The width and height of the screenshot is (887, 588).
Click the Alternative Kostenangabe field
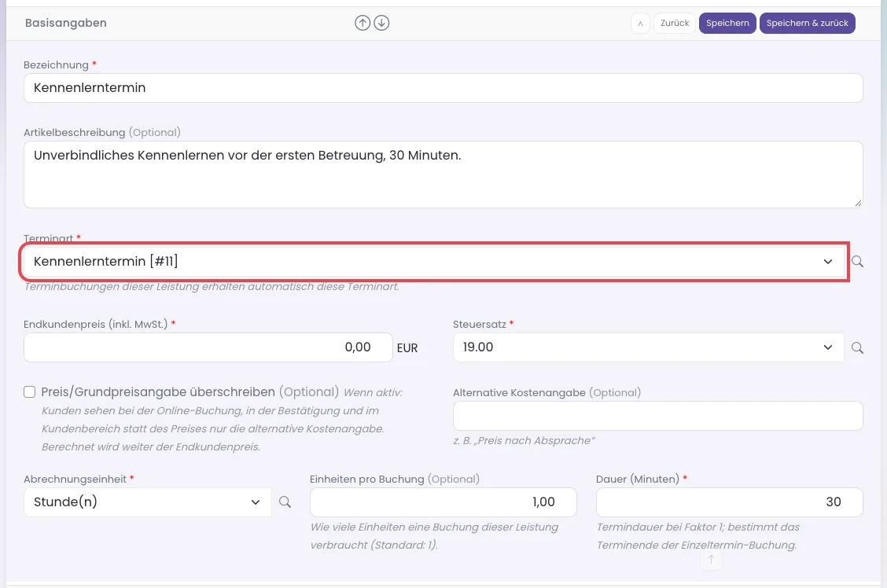coord(658,416)
